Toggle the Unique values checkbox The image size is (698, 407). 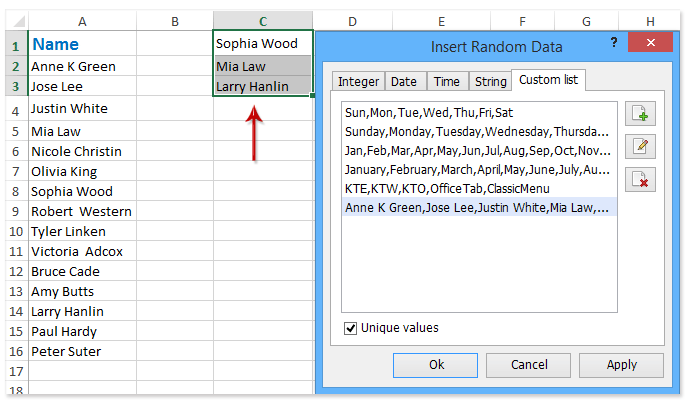(350, 328)
